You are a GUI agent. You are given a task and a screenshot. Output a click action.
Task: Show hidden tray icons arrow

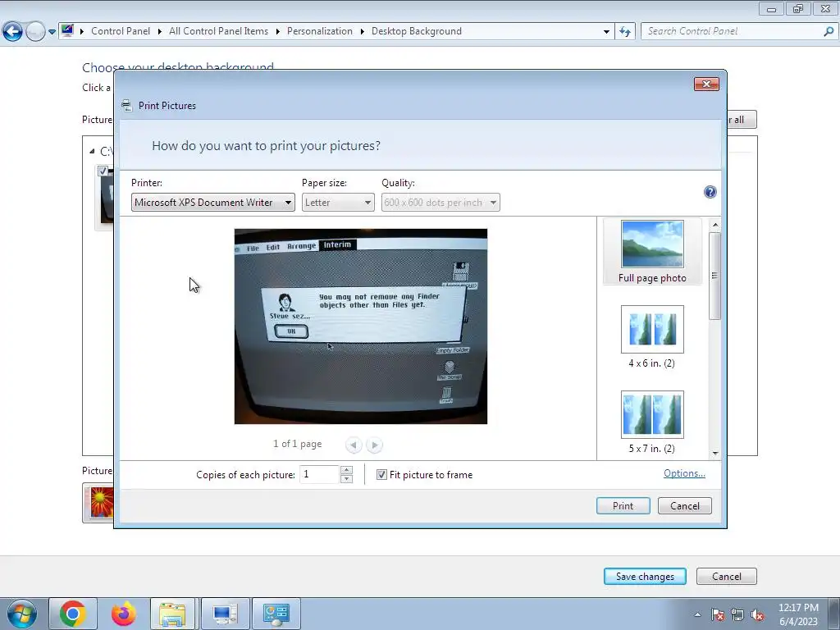(x=697, y=614)
